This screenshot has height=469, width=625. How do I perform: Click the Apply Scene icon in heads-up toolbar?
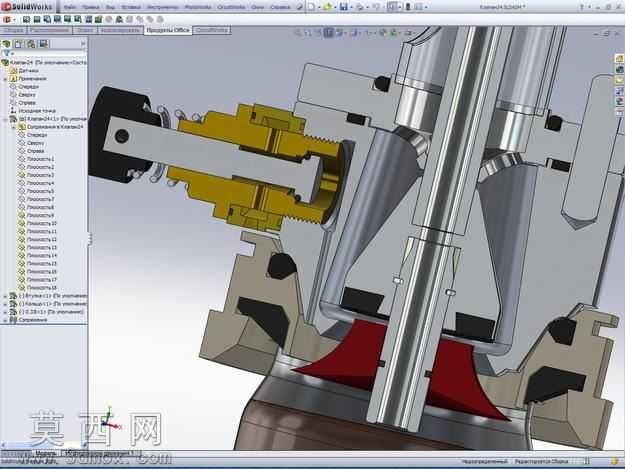[393, 33]
